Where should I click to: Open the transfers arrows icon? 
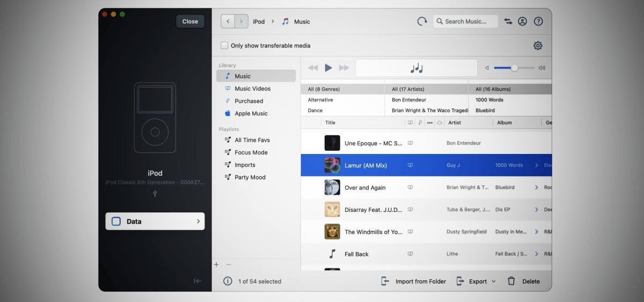(508, 21)
